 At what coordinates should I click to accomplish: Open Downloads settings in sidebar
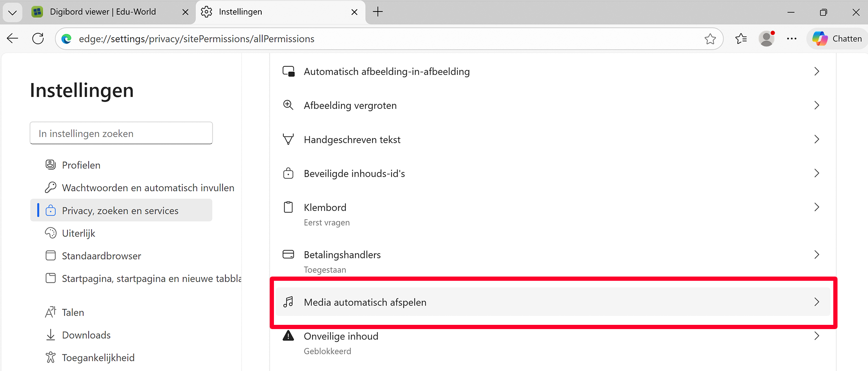(86, 335)
